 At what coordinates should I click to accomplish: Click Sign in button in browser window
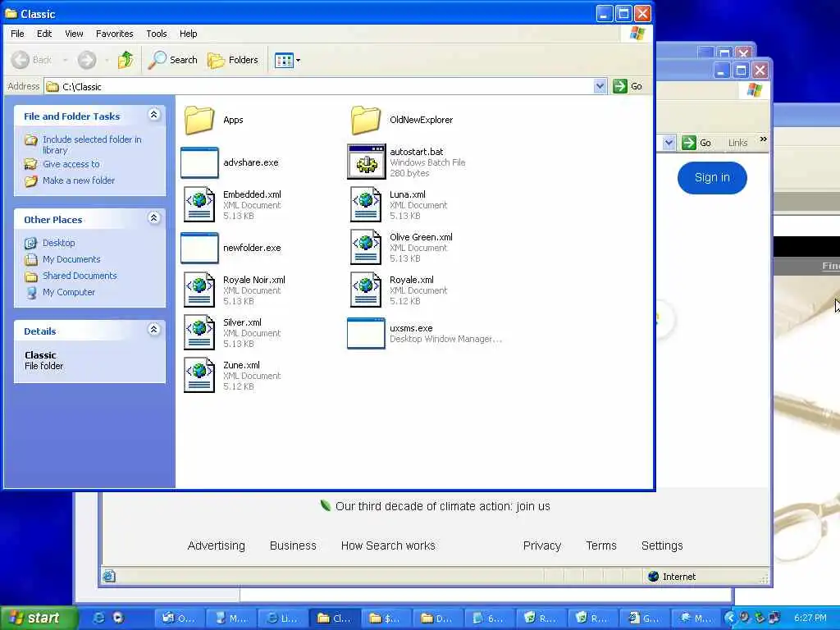(x=712, y=177)
